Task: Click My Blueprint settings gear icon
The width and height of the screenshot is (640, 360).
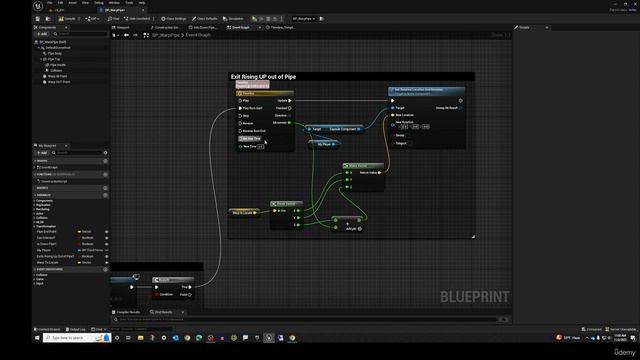Action: (x=105, y=153)
